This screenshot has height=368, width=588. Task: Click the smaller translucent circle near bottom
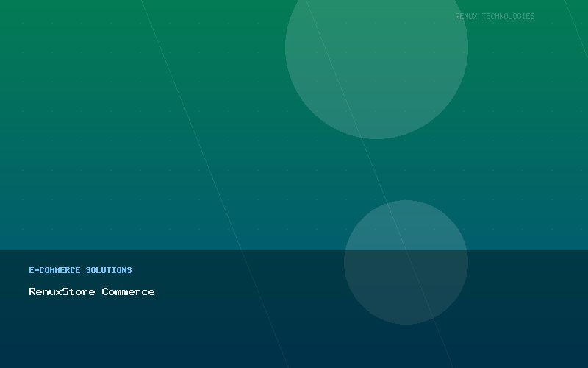pyautogui.click(x=406, y=262)
